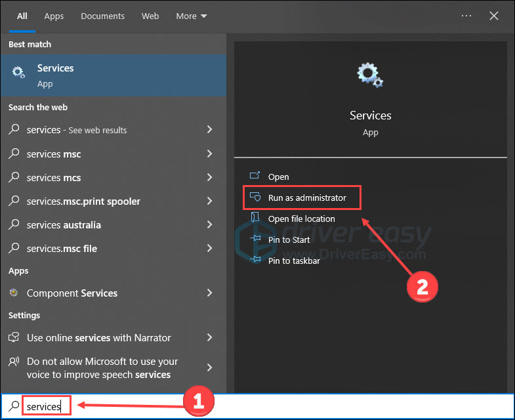
Task: Click the Pin to Start pin icon
Action: [x=255, y=240]
